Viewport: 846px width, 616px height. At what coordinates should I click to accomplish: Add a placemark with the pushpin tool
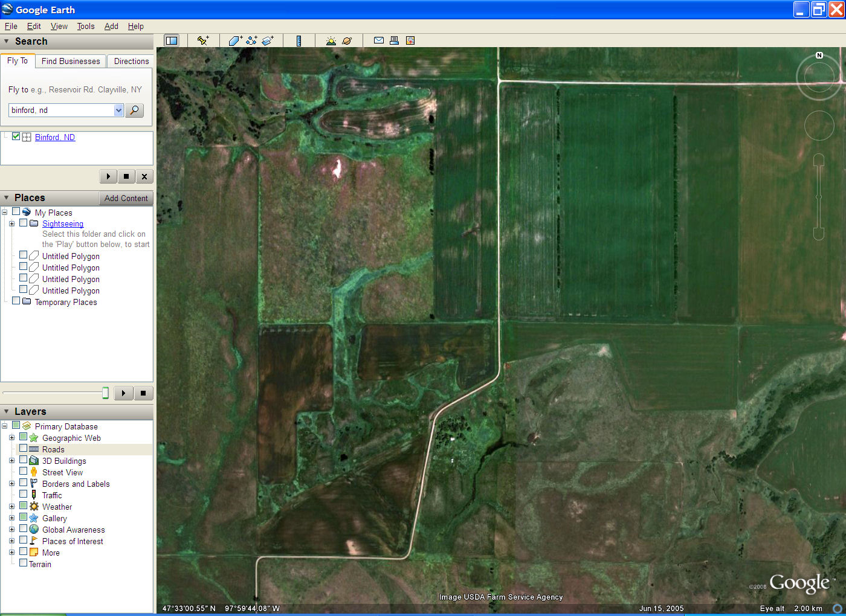click(203, 40)
